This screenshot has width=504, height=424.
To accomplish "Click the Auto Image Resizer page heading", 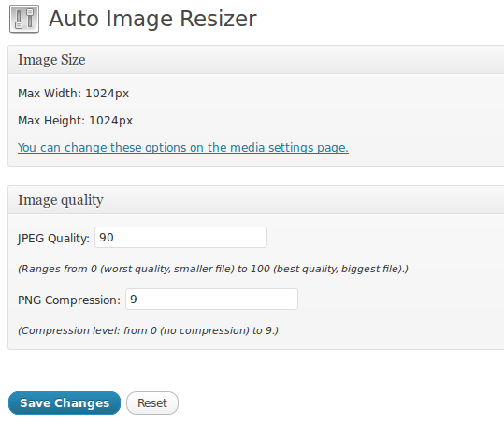I will [x=152, y=19].
